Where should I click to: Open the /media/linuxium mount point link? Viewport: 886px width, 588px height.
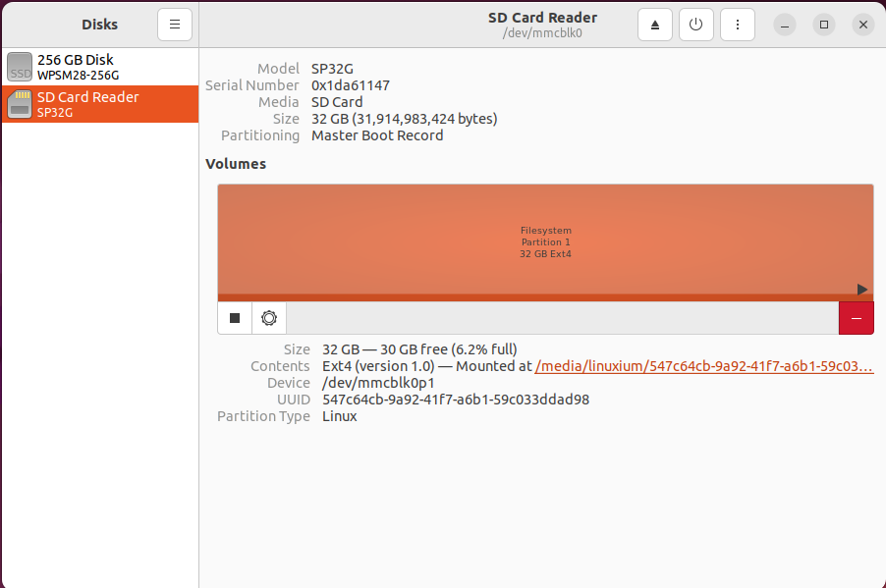(x=704, y=366)
